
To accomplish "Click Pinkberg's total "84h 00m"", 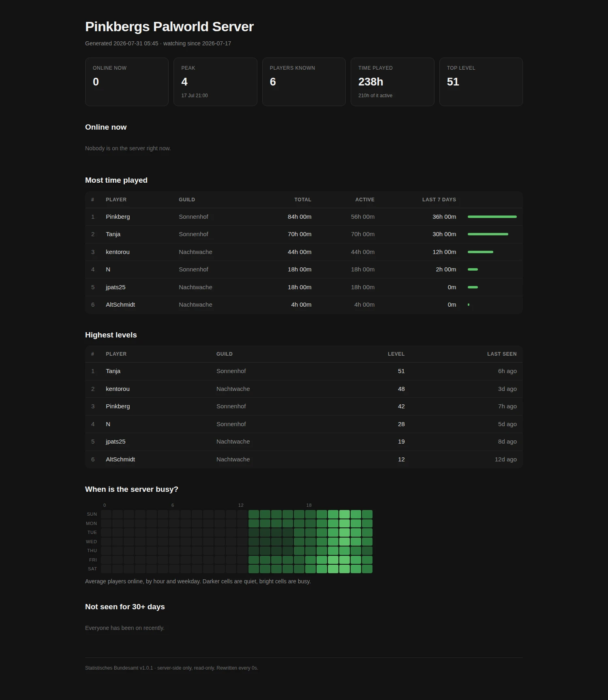I will [300, 217].
